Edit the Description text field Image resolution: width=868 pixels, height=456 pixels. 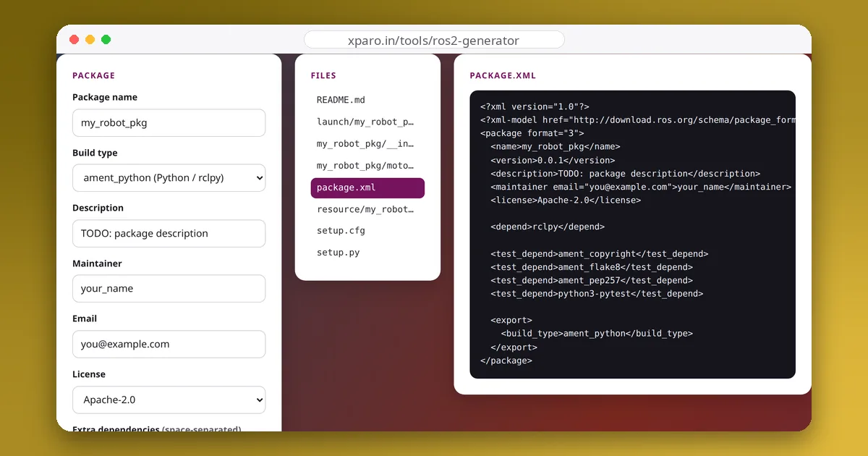point(169,234)
